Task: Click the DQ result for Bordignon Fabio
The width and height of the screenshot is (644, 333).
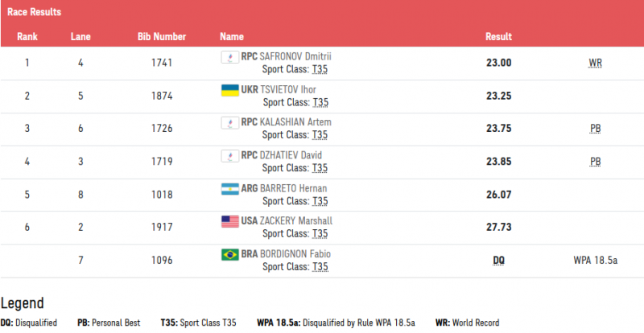Action: [498, 261]
